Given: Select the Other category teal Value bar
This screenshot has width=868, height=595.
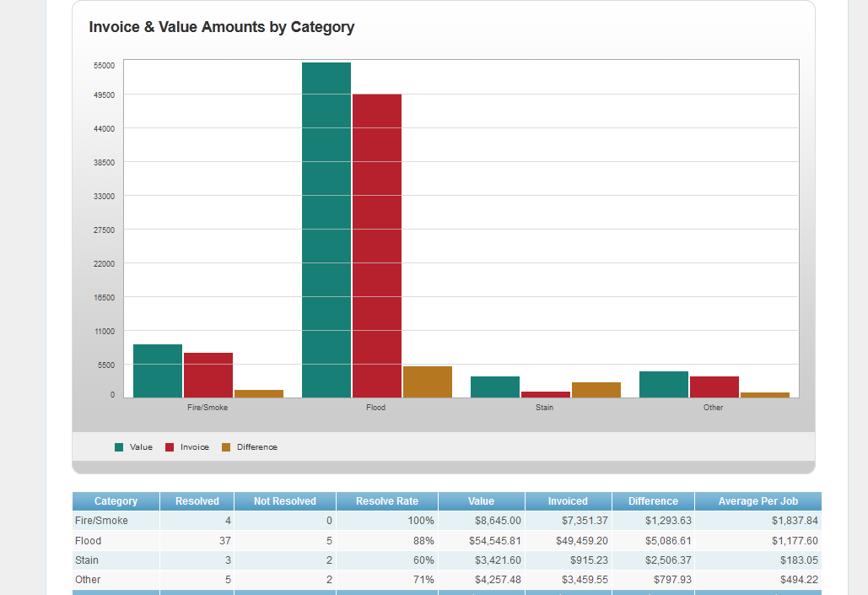Looking at the screenshot, I should click(664, 384).
